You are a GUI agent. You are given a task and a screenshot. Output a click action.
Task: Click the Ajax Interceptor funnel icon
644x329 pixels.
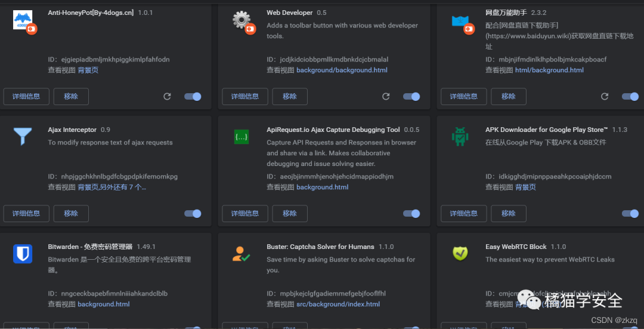point(23,137)
